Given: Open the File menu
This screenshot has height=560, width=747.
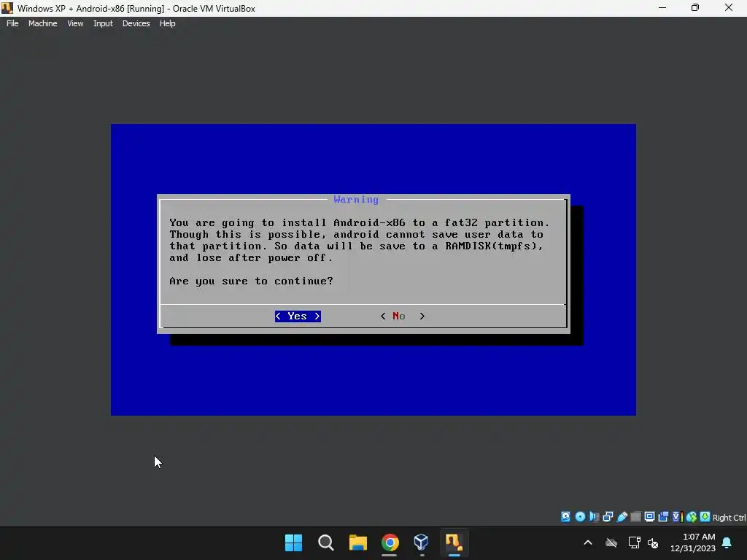Looking at the screenshot, I should click(12, 23).
